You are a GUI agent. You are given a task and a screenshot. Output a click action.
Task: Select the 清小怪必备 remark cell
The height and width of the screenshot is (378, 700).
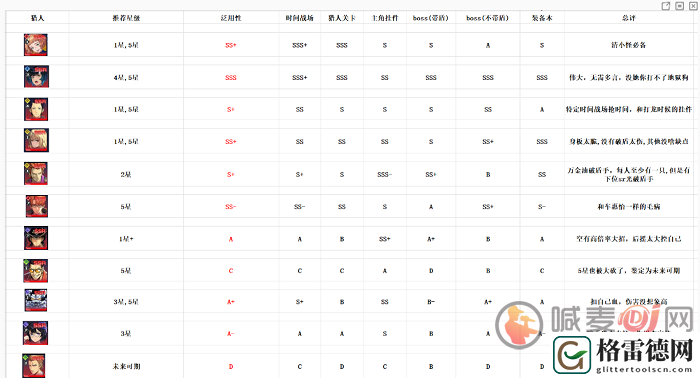pyautogui.click(x=629, y=45)
